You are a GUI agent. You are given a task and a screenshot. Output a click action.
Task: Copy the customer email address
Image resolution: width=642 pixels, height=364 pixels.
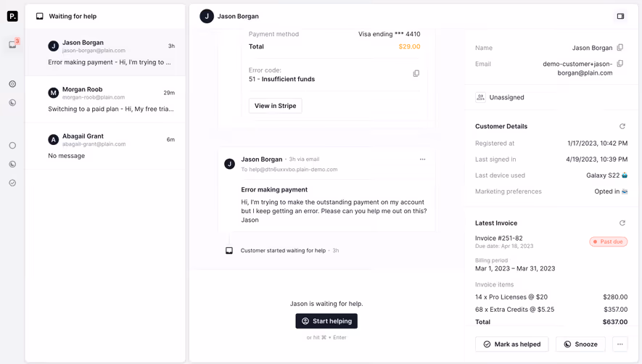click(620, 64)
